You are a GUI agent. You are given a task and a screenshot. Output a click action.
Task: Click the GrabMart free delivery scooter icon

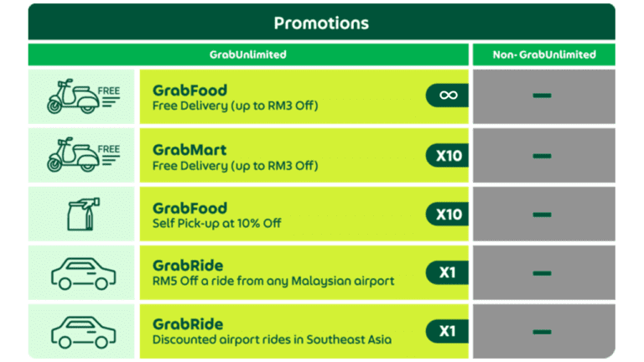point(81,156)
